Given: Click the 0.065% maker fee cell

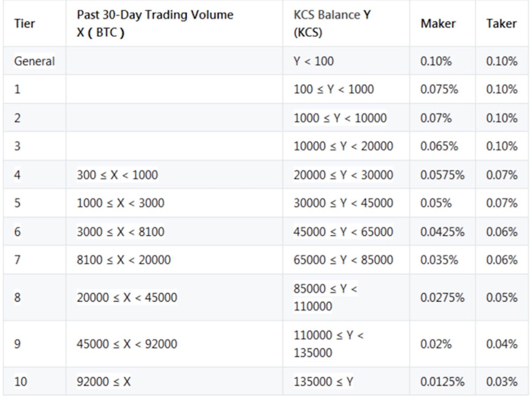Looking at the screenshot, I should point(439,146).
